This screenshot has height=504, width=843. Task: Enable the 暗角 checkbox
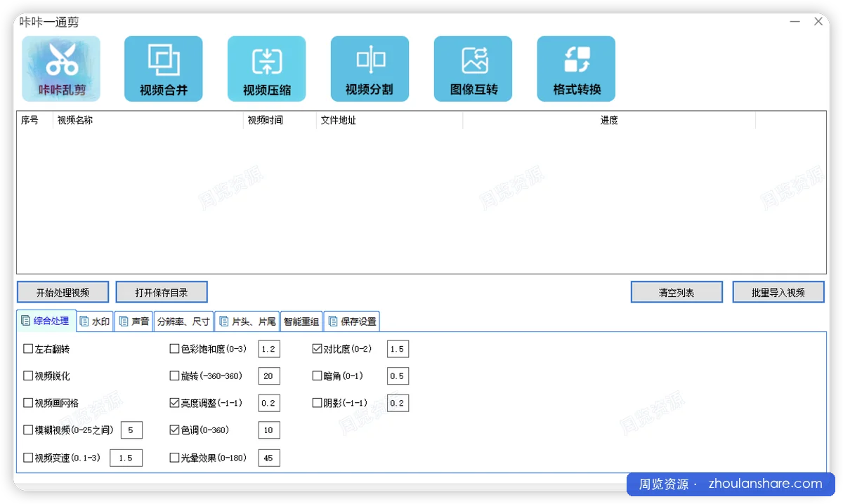(x=317, y=376)
